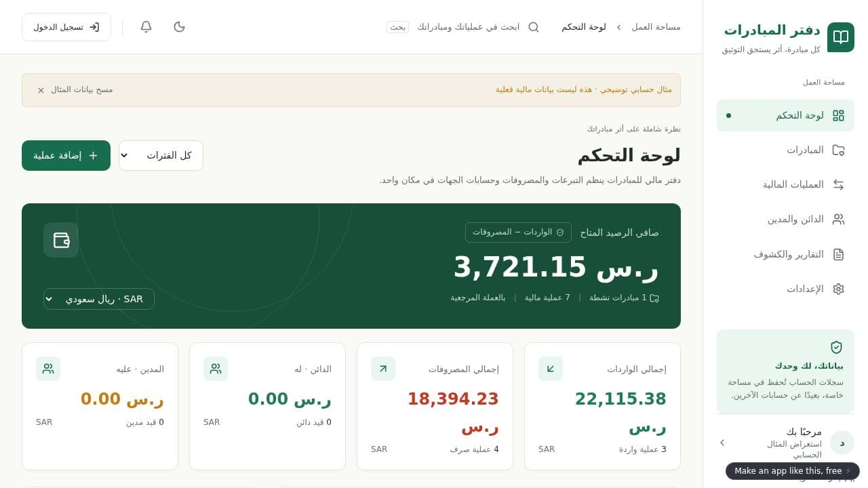Open لوحة التحكم in the sidebar

[785, 115]
